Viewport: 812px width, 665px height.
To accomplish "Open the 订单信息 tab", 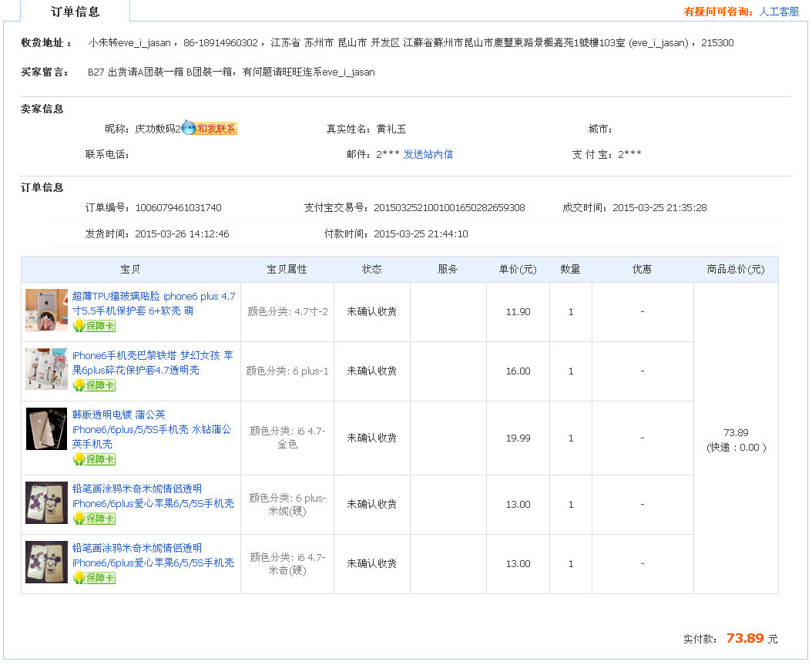I will tap(75, 12).
